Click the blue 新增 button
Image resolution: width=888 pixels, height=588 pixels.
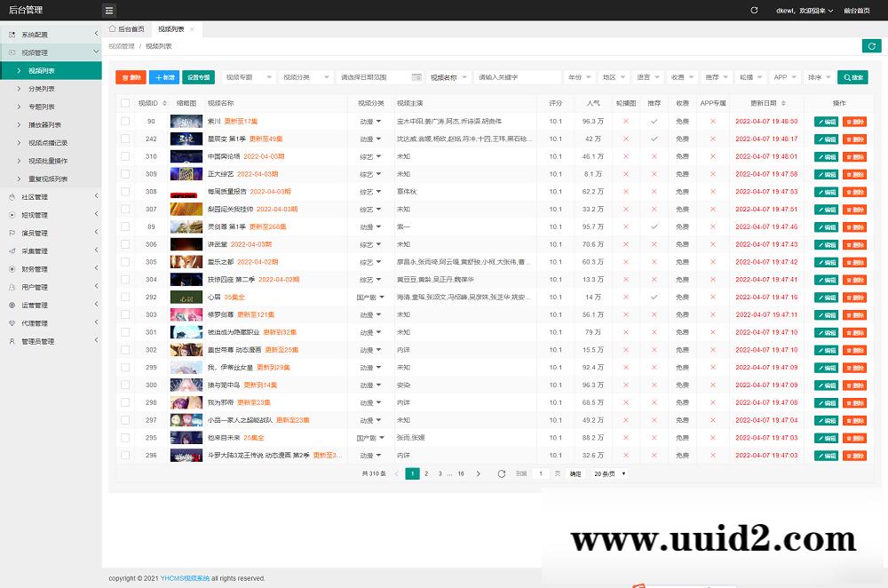tap(164, 77)
